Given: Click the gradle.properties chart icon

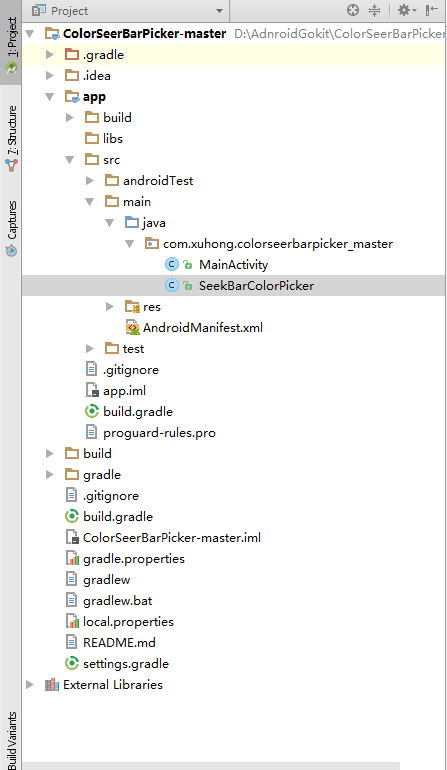Looking at the screenshot, I should point(72,558).
